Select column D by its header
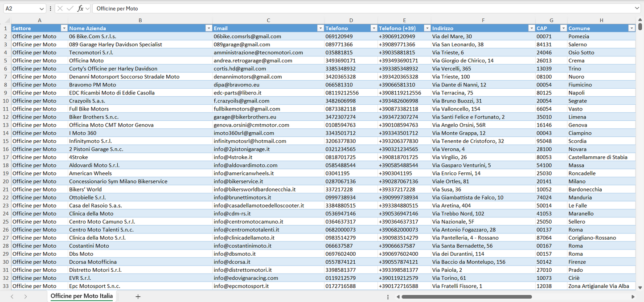 (351, 20)
